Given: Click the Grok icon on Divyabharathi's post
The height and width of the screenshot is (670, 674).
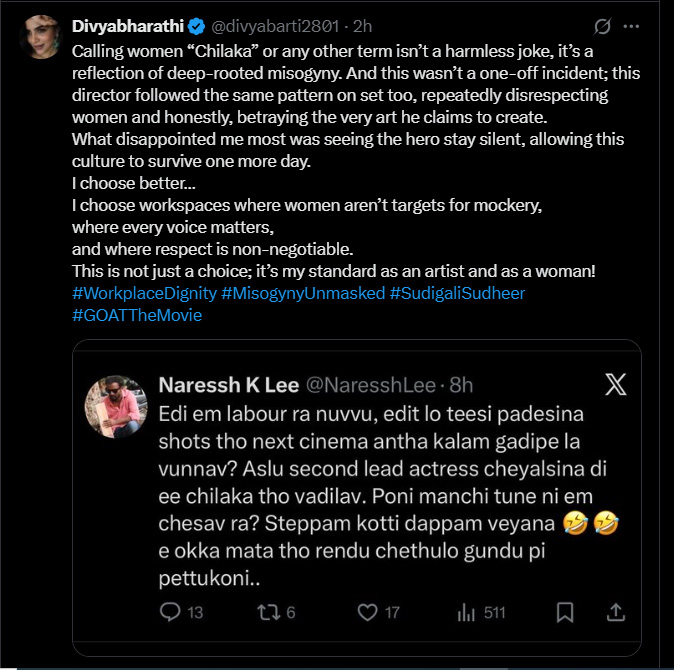Looking at the screenshot, I should click(603, 25).
